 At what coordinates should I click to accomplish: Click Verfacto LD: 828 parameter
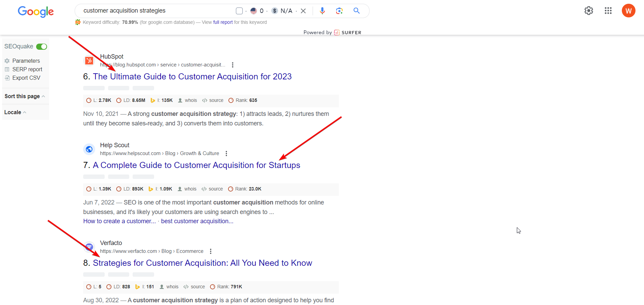[118, 287]
